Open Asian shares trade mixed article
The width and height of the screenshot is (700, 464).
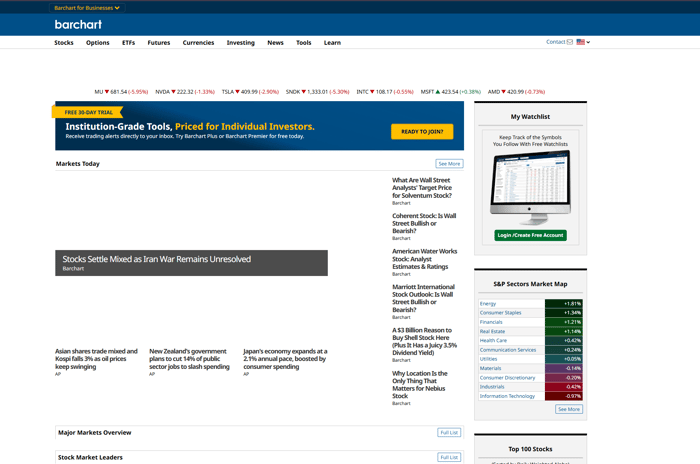[96, 359]
